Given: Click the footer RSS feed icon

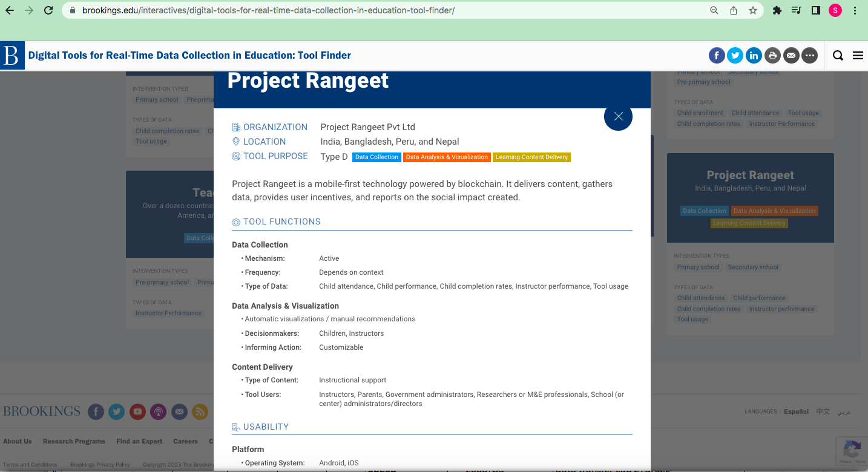Looking at the screenshot, I should pos(200,412).
